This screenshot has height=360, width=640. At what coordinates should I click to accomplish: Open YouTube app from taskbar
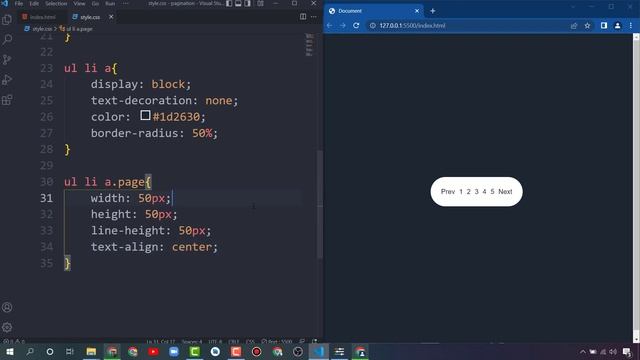click(x=153, y=351)
